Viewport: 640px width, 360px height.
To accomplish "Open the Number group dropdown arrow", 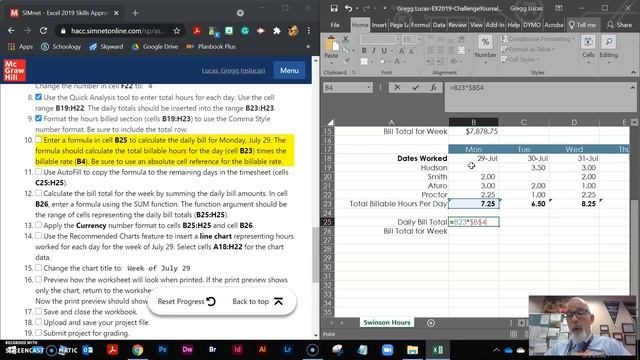I will pyautogui.click(x=485, y=62).
